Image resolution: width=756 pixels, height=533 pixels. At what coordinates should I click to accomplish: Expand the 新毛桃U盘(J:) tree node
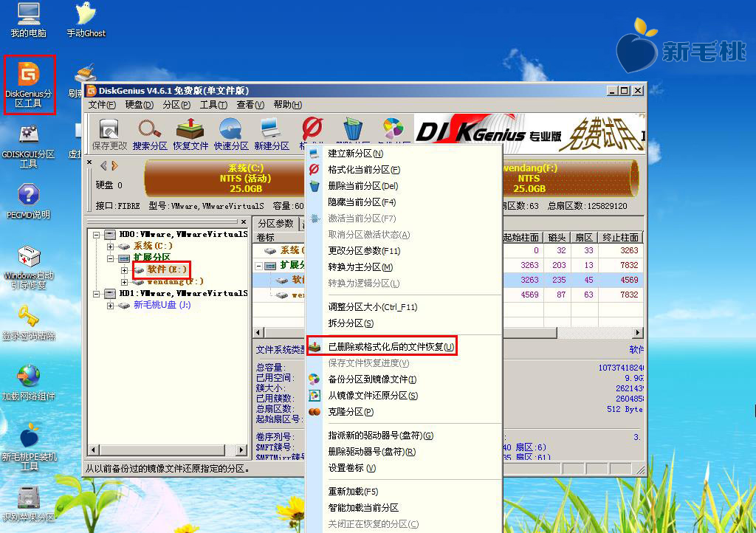tap(111, 306)
